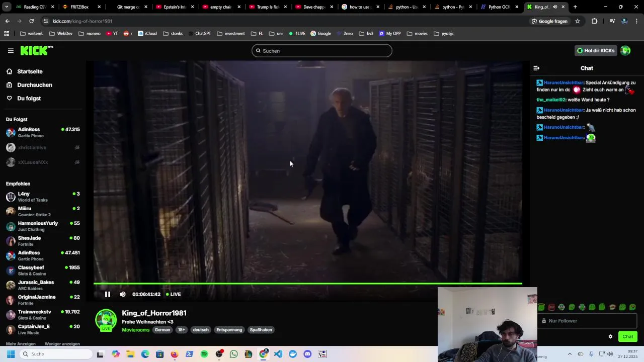Switch to the Git merge browser tab

tap(128, 7)
